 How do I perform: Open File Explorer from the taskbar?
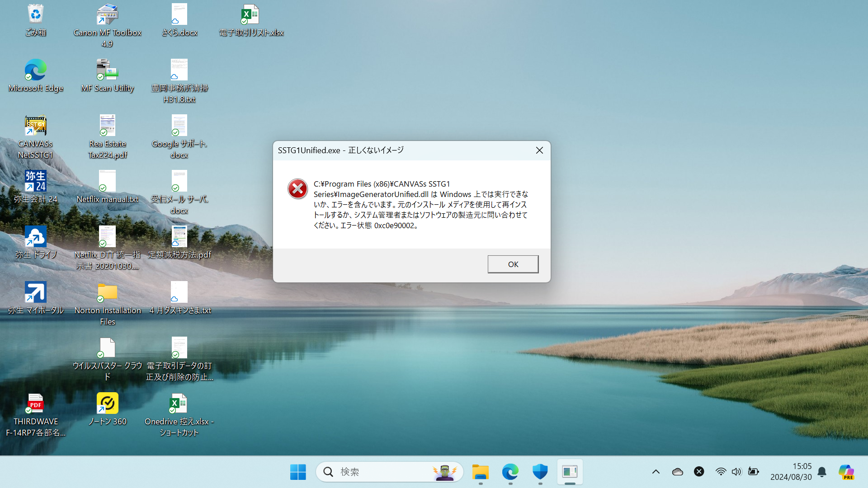(481, 472)
